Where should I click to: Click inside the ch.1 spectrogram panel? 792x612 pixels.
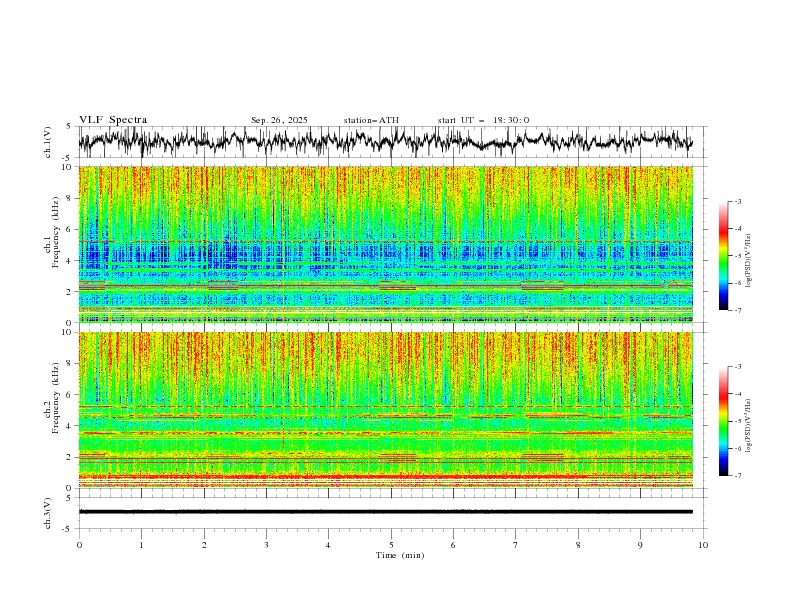(x=386, y=244)
